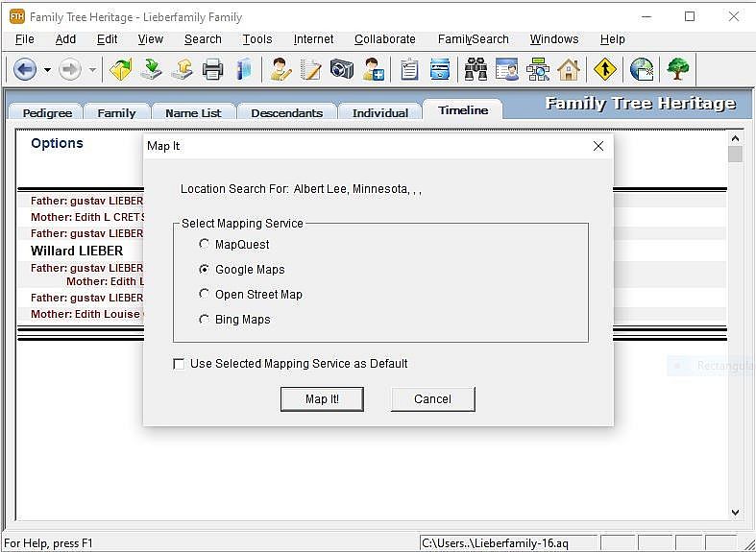This screenshot has width=756, height=552.
Task: Click the scrollbar down arrow in Timeline
Action: (735, 513)
